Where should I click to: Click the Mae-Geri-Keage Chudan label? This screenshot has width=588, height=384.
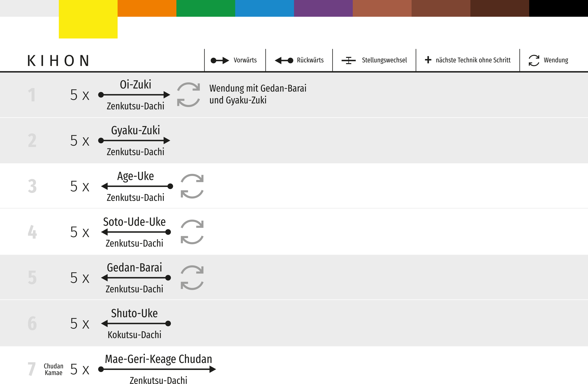pos(158,359)
